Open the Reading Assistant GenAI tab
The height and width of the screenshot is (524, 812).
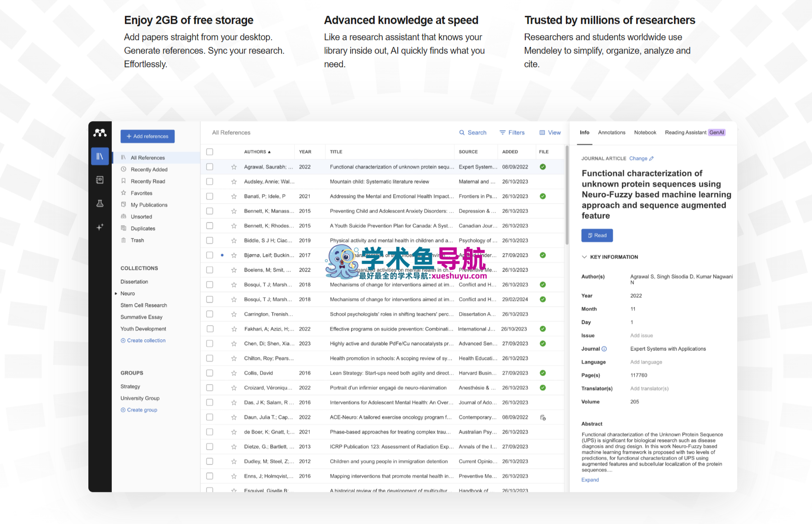coord(694,132)
